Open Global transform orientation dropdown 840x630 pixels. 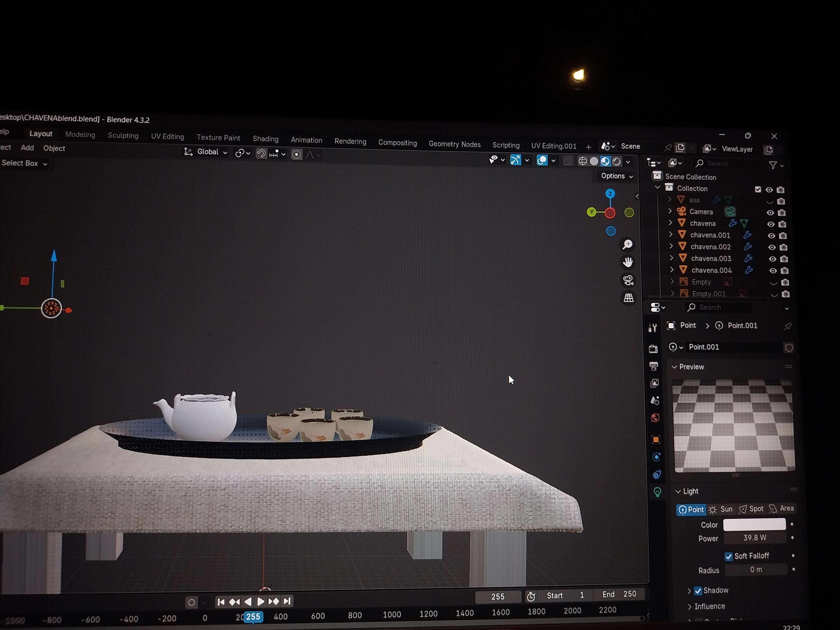(206, 152)
